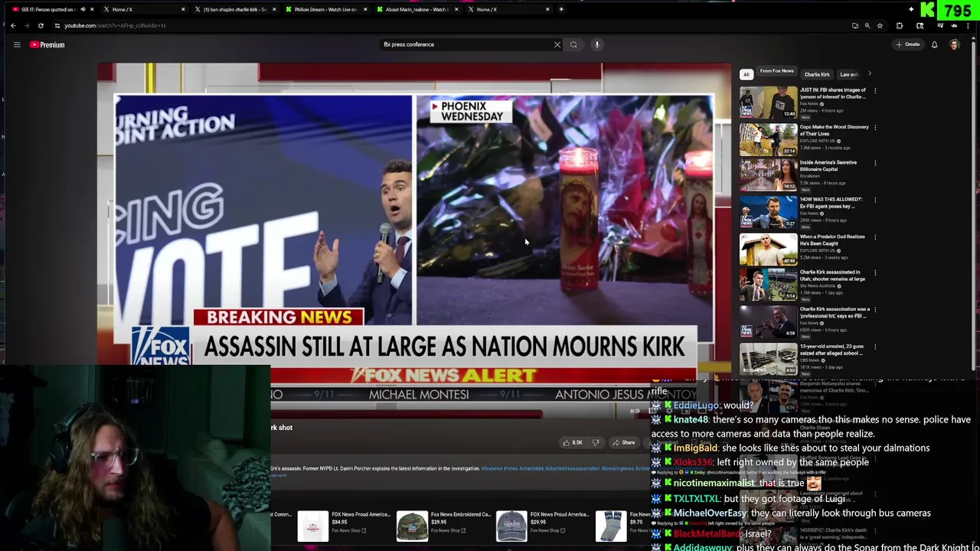Select the 'All' filter chip
The image size is (980, 551).
[x=746, y=74]
